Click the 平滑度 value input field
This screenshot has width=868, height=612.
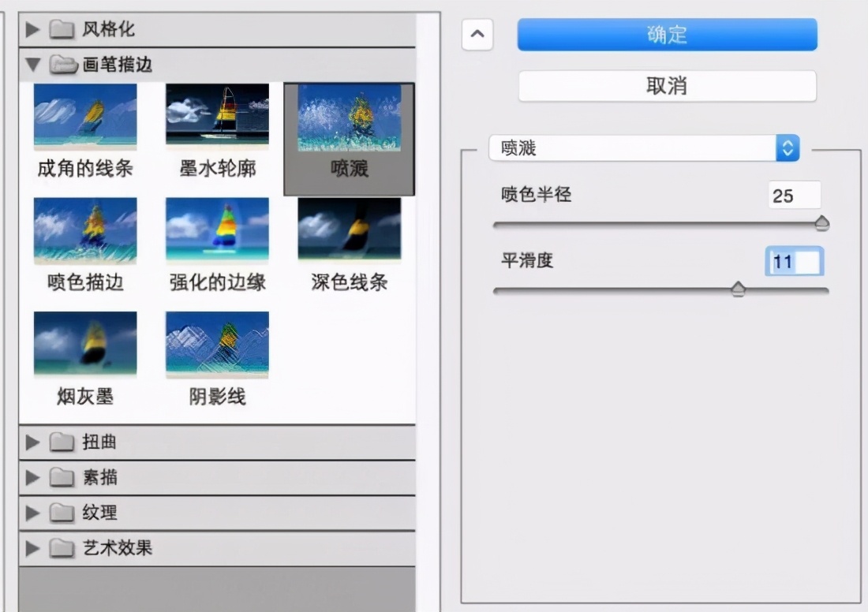(795, 262)
